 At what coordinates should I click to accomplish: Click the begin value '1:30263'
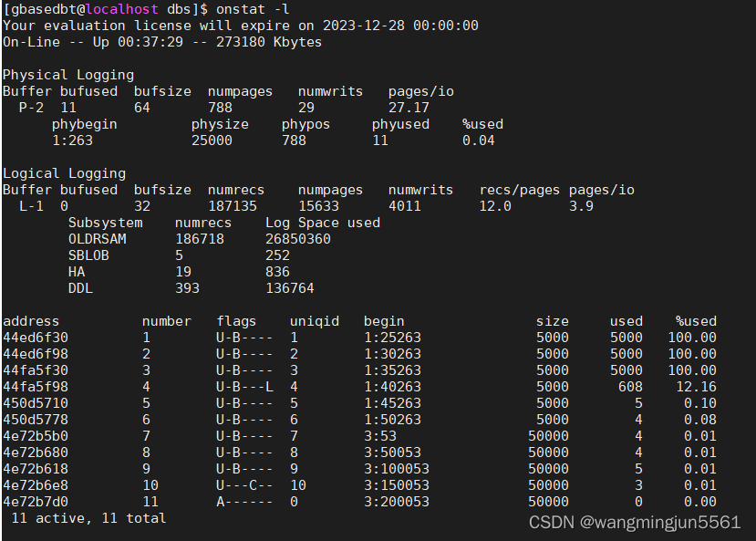click(x=392, y=353)
